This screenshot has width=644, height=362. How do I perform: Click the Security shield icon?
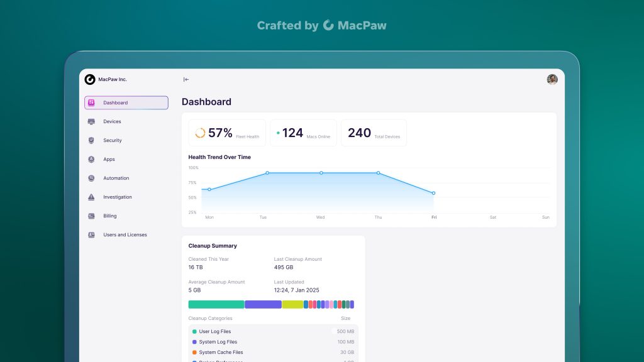click(x=91, y=140)
